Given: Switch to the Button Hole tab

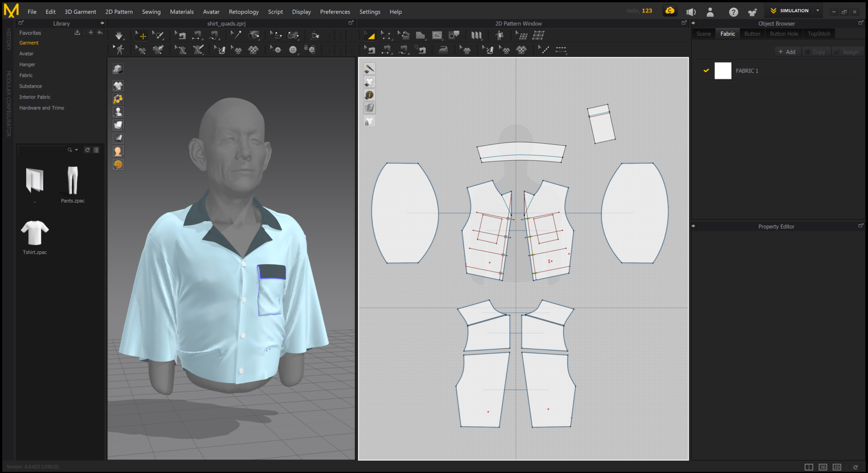Looking at the screenshot, I should click(783, 34).
